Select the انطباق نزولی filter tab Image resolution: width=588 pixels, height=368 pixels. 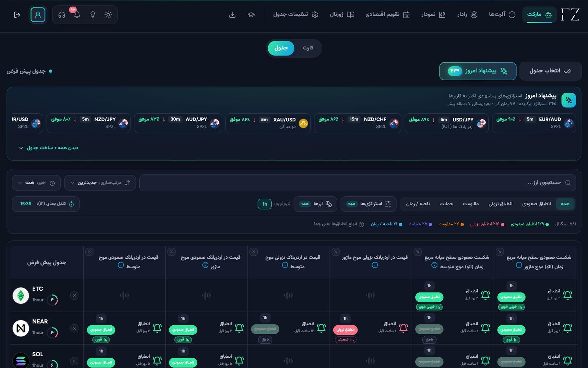point(500,204)
